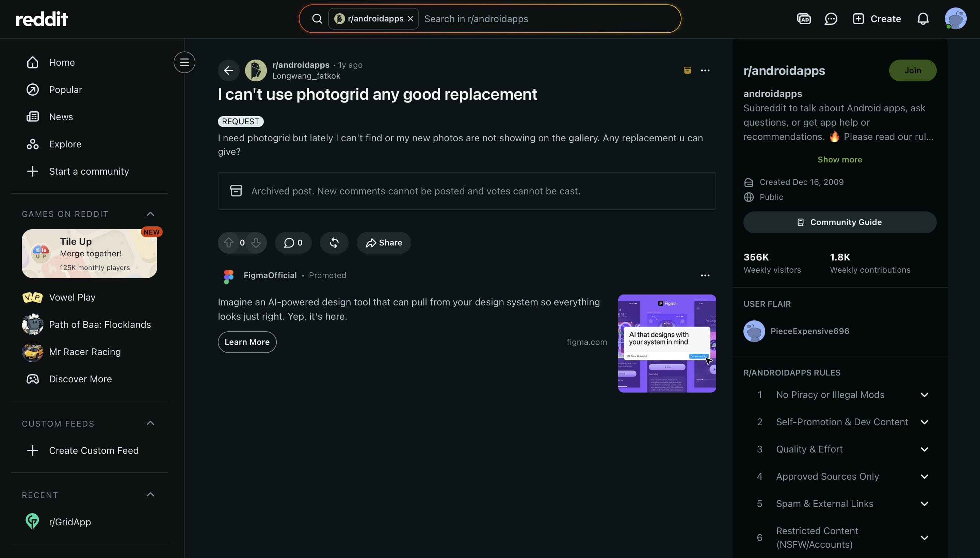Open post overflow menu (three dots)
This screenshot has width=980, height=558.
tap(705, 70)
